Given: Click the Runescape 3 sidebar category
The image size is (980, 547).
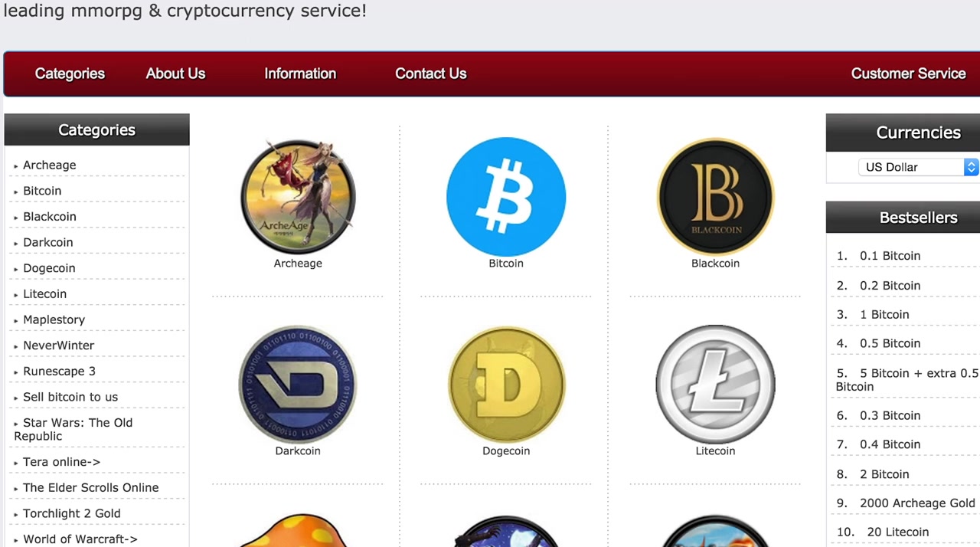Looking at the screenshot, I should [x=59, y=372].
